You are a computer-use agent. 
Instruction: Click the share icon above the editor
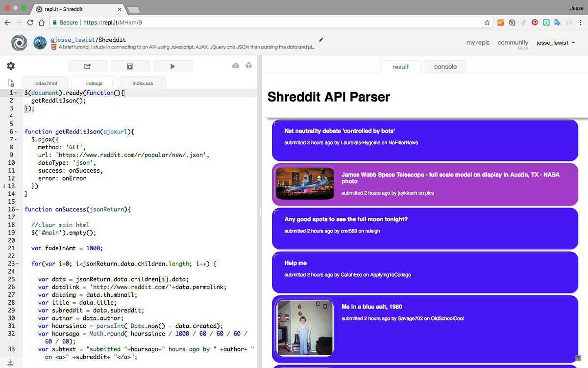pyautogui.click(x=87, y=65)
